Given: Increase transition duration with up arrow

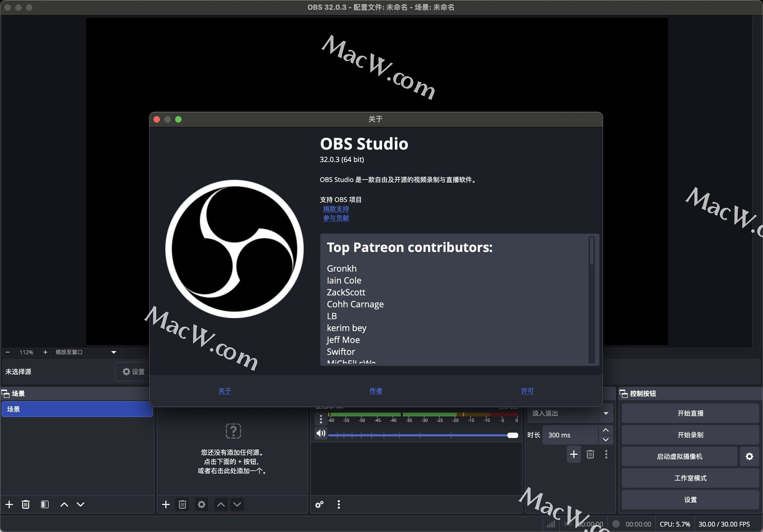Looking at the screenshot, I should (606, 430).
